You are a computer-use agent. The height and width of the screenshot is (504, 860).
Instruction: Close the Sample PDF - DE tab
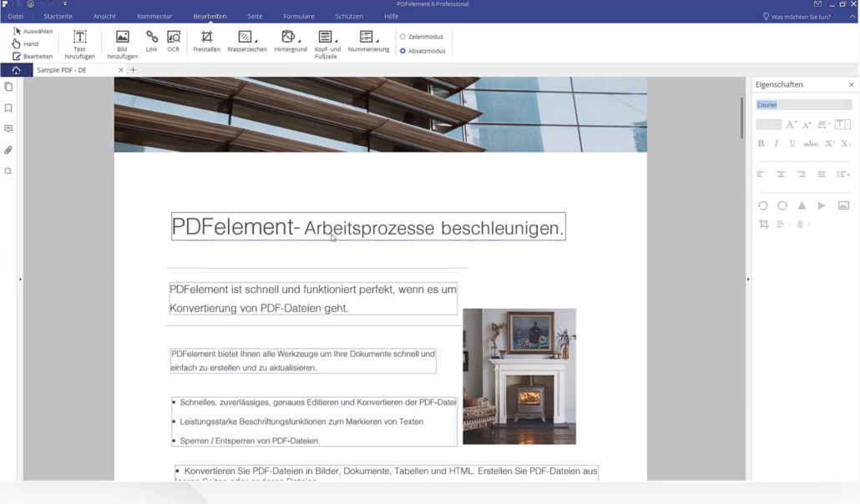[121, 70]
